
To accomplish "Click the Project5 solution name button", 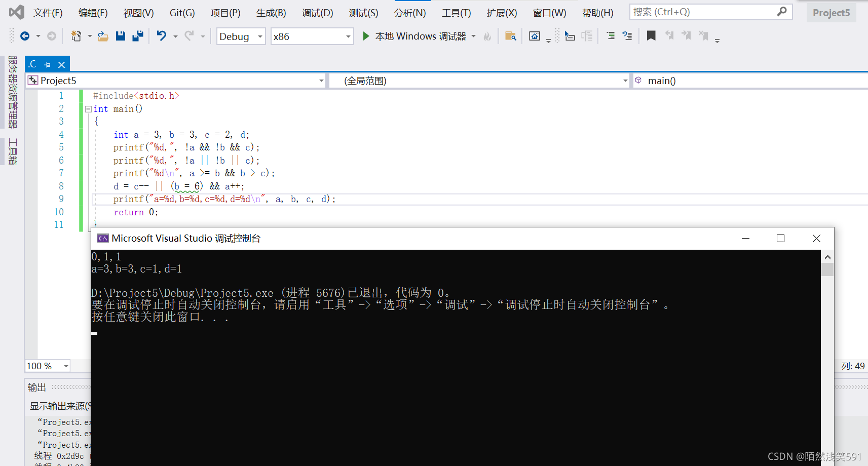I will pyautogui.click(x=832, y=13).
